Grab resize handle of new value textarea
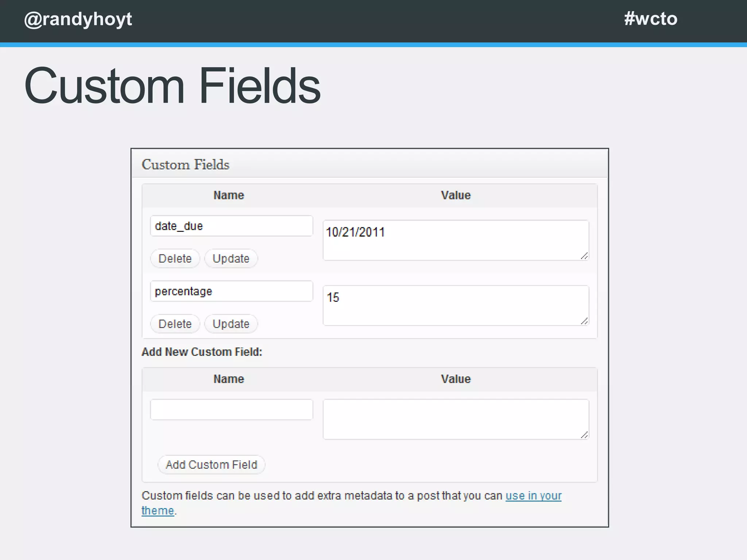 tap(584, 435)
